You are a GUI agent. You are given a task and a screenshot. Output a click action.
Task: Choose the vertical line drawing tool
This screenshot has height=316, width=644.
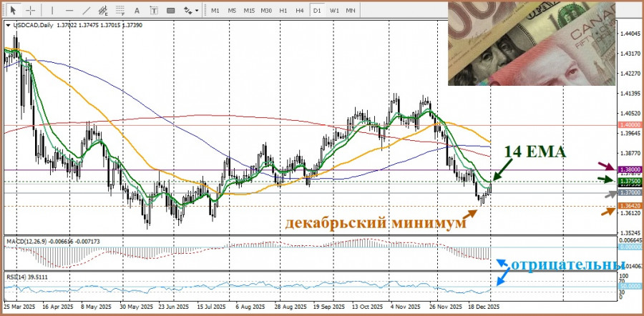(52, 10)
